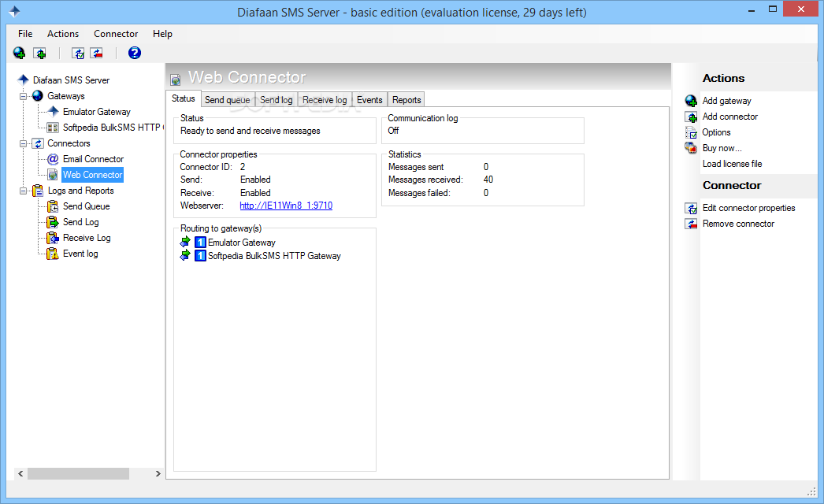Click the Add connector icon in Actions pane

(x=691, y=117)
